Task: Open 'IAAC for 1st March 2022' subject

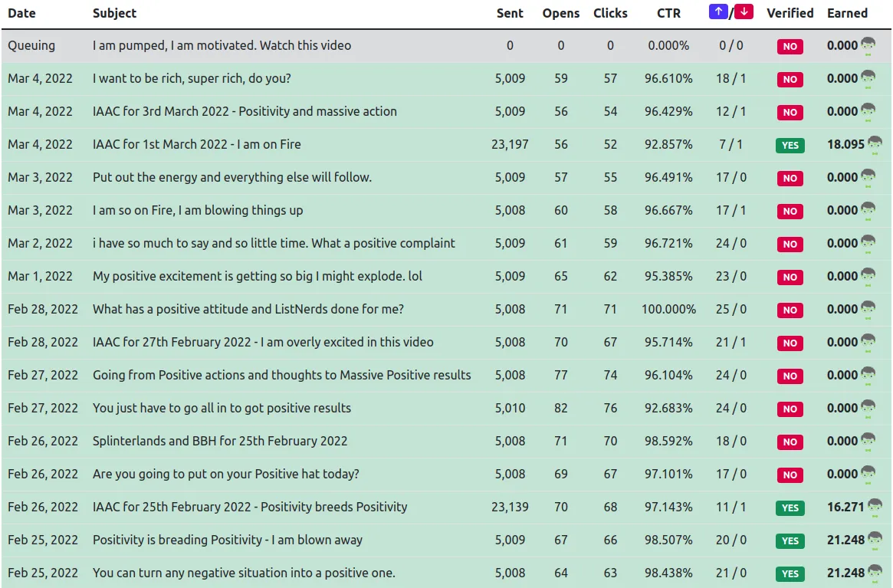Action: 196,145
